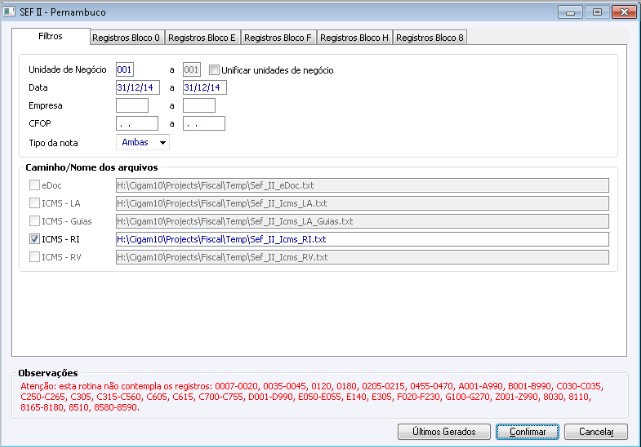Click the Observações heading

[x=48, y=373]
